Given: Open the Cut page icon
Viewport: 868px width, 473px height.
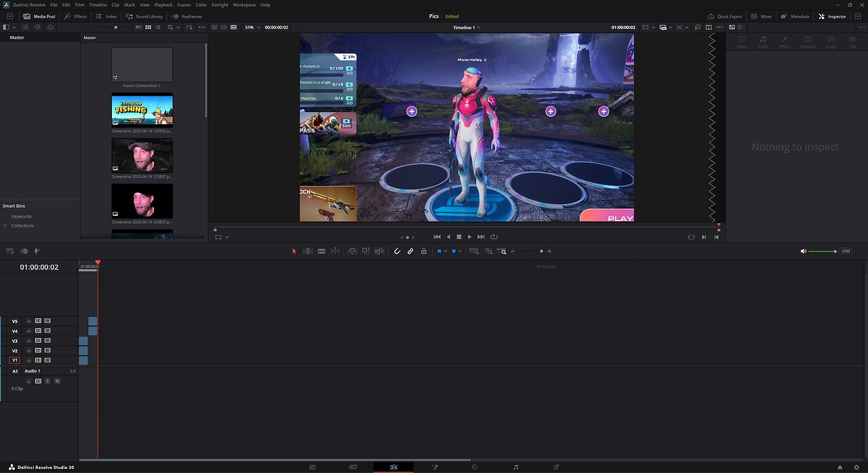Looking at the screenshot, I should coord(353,467).
